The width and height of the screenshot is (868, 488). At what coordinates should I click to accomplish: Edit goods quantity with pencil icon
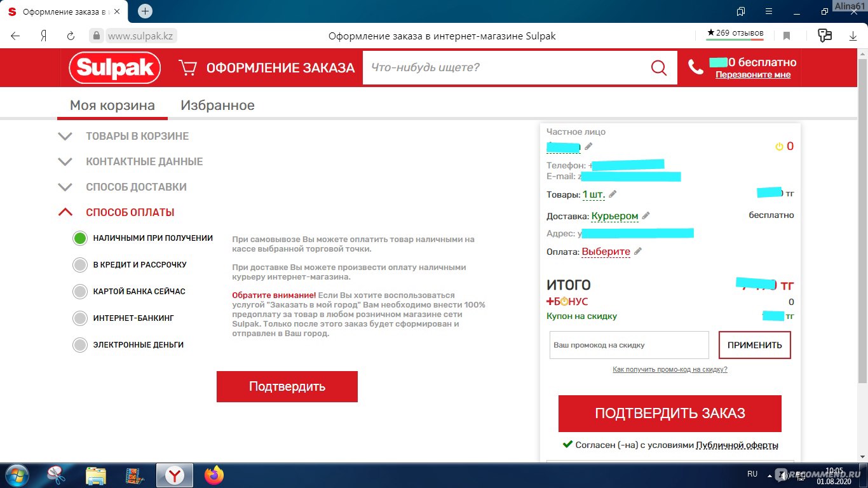(613, 194)
